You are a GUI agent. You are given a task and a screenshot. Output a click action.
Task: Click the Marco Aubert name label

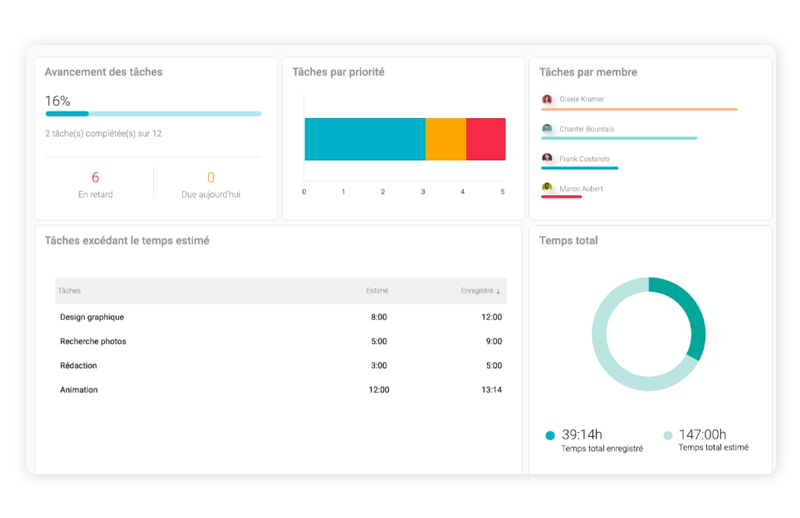(x=581, y=188)
